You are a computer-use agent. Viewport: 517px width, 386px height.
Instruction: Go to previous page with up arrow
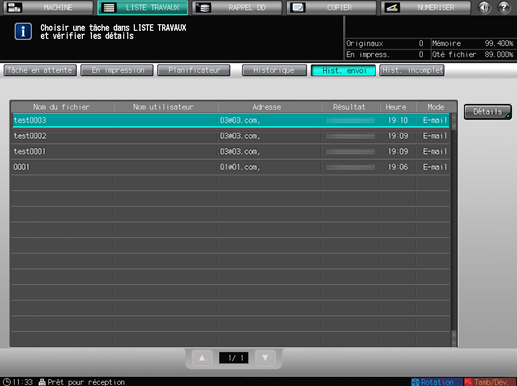click(202, 358)
